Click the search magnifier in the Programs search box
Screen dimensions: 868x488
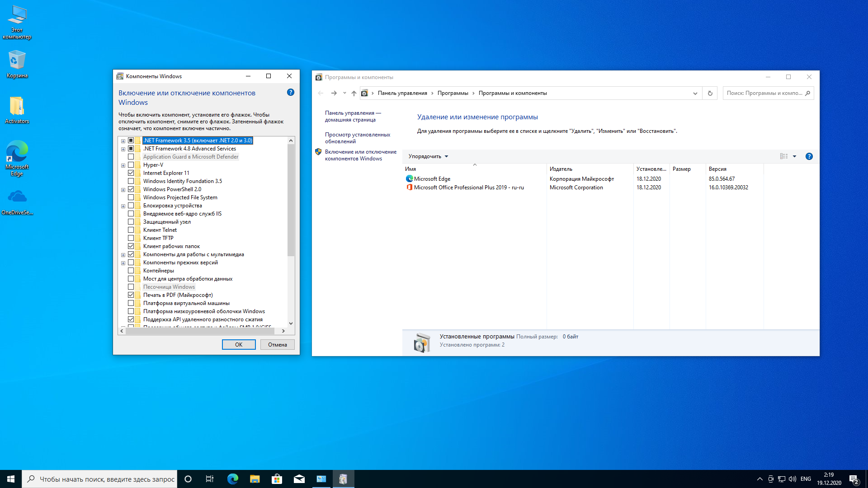(x=808, y=93)
